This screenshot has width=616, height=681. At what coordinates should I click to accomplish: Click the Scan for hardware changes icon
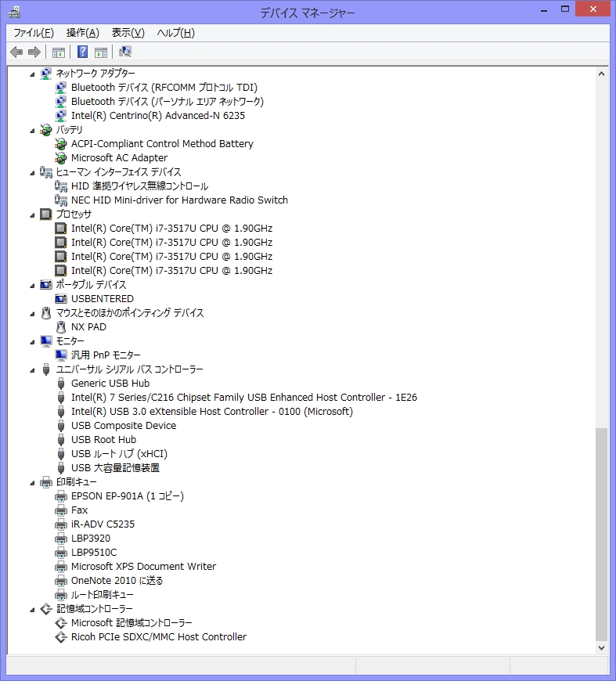[x=125, y=52]
